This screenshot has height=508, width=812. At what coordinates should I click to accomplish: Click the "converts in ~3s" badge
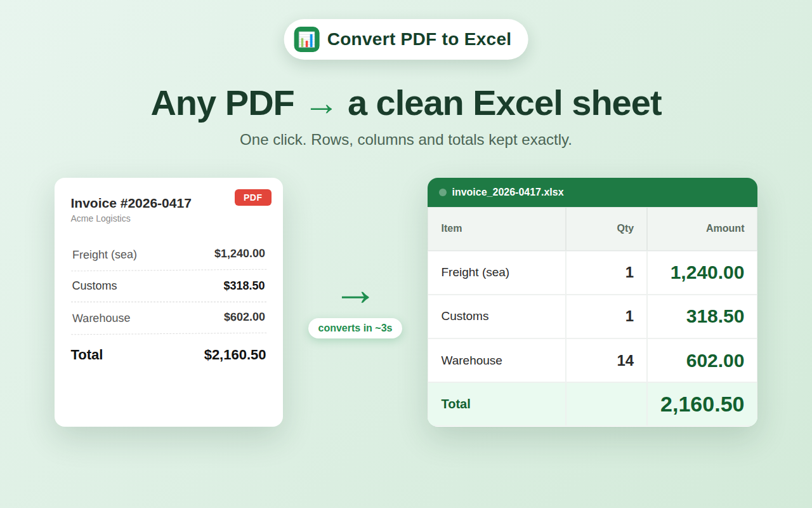click(355, 328)
